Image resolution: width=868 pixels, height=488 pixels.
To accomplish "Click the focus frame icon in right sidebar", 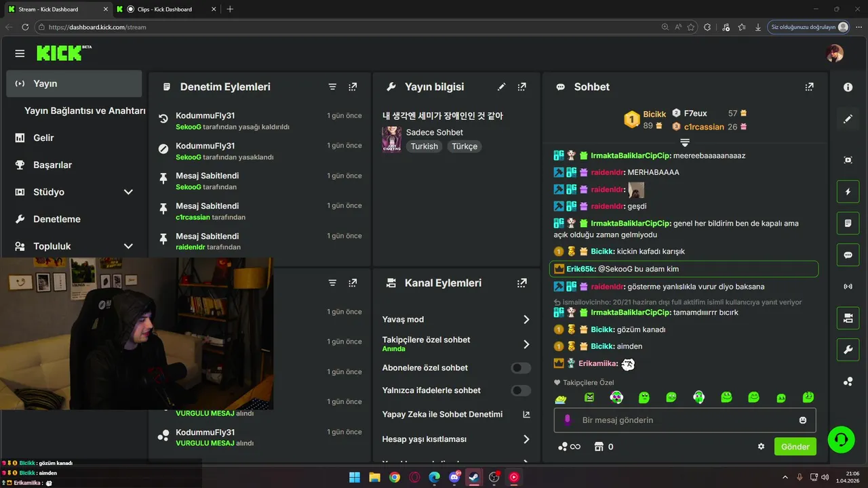I will pos(848,160).
